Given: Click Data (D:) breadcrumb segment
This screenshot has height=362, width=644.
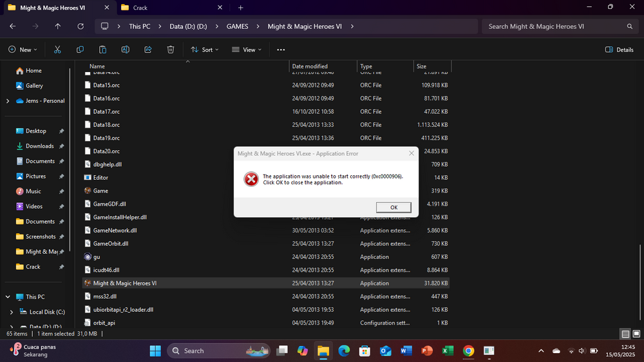Looking at the screenshot, I should 188,26.
